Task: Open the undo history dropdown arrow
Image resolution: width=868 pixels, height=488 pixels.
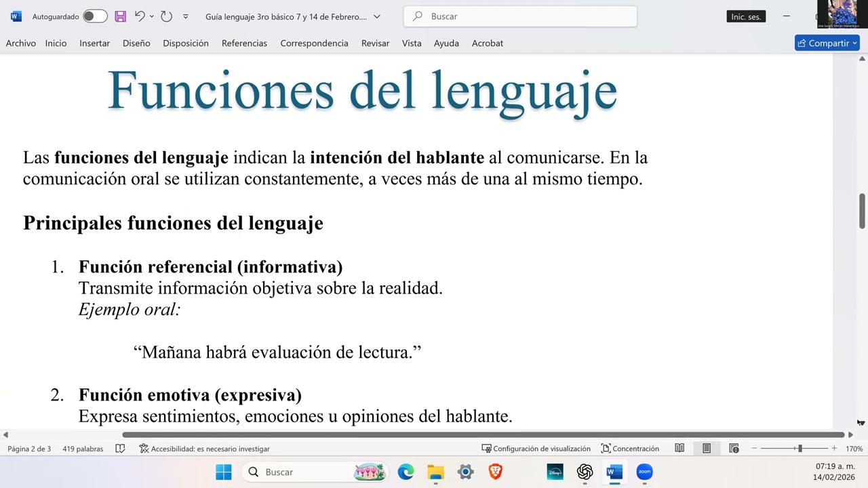Action: [x=151, y=16]
